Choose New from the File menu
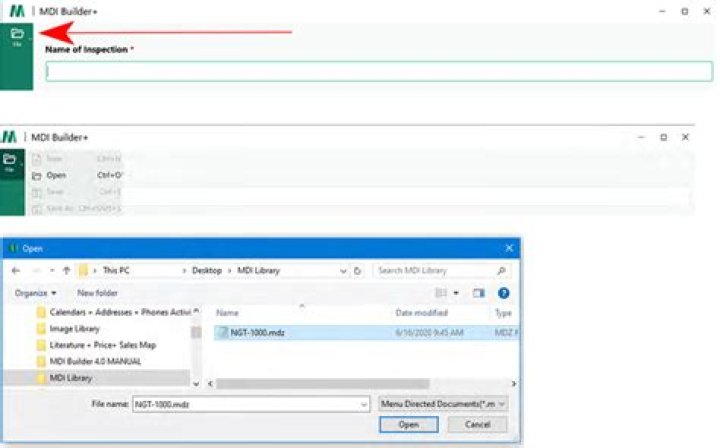720x448 pixels. [x=77, y=159]
